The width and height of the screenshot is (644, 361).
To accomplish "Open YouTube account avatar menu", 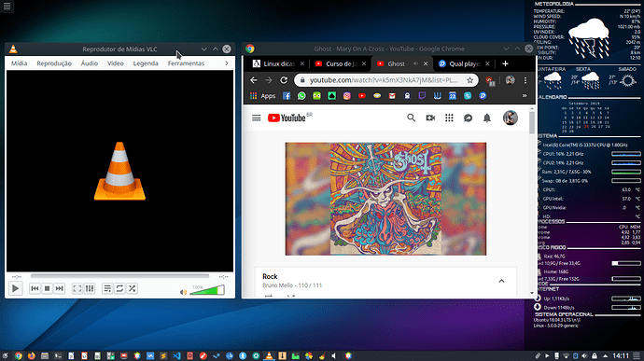I will click(x=511, y=118).
